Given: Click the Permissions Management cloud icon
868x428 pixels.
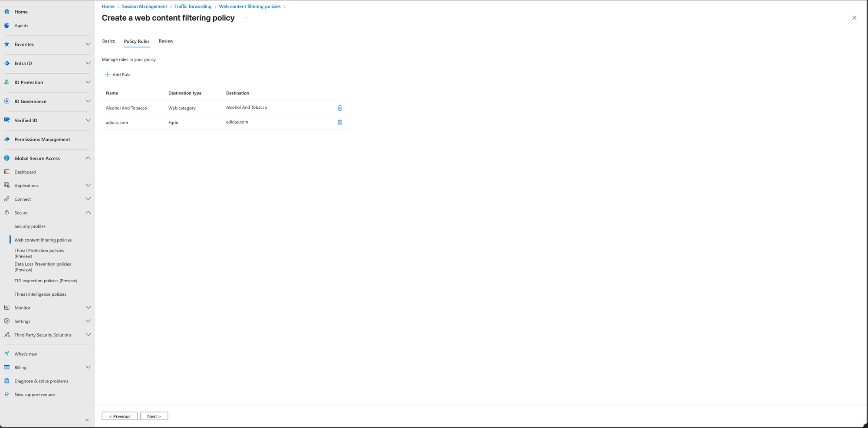Looking at the screenshot, I should pos(7,139).
